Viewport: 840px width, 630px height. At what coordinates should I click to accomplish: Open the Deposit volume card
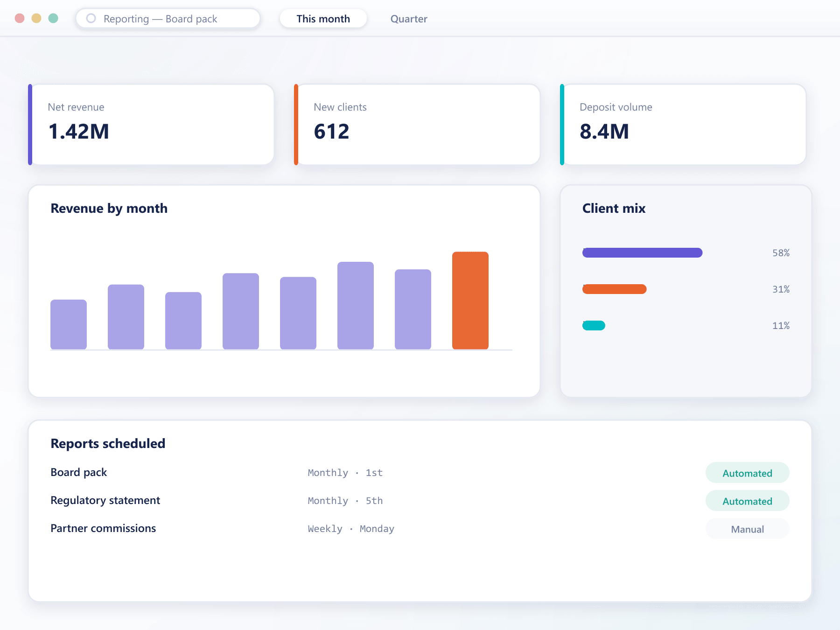click(x=683, y=125)
